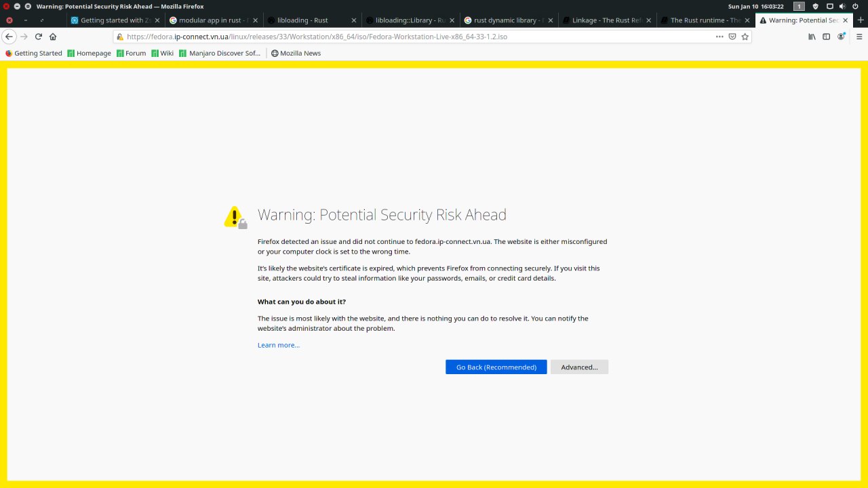Follow the Learn more… link
This screenshot has height=488, width=868.
pos(279,345)
